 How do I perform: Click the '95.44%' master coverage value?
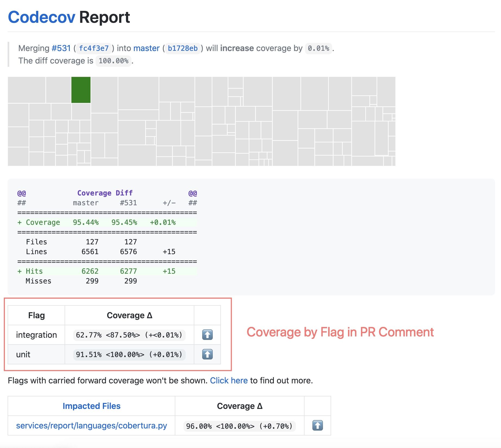point(86,222)
